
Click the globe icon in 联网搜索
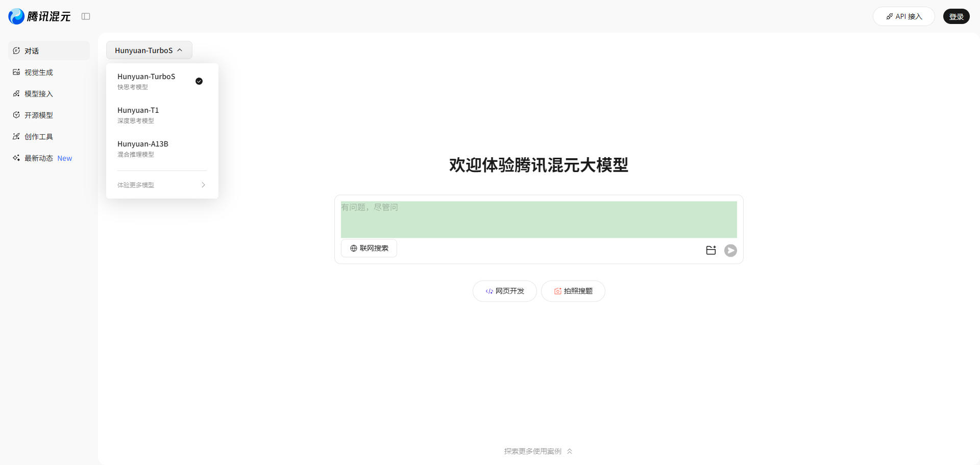(x=353, y=248)
